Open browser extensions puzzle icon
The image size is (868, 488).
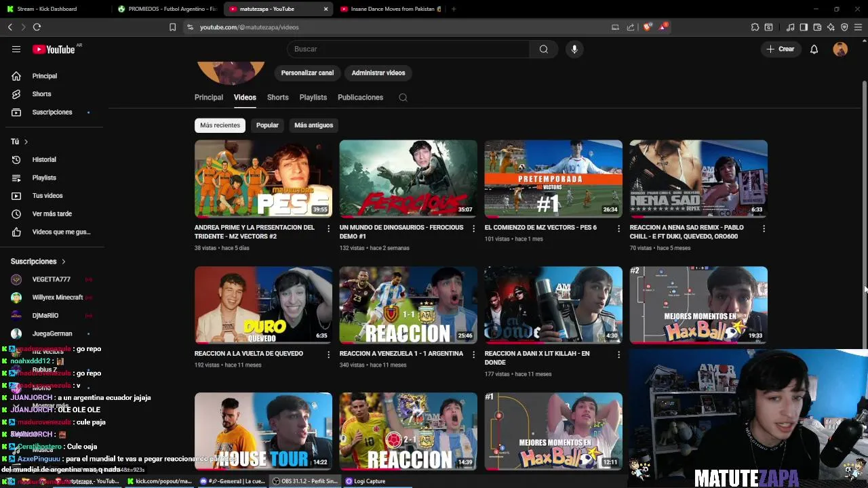coord(755,27)
